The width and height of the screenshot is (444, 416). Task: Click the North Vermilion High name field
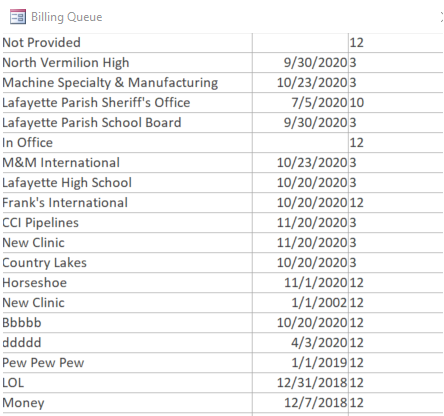[x=127, y=63]
